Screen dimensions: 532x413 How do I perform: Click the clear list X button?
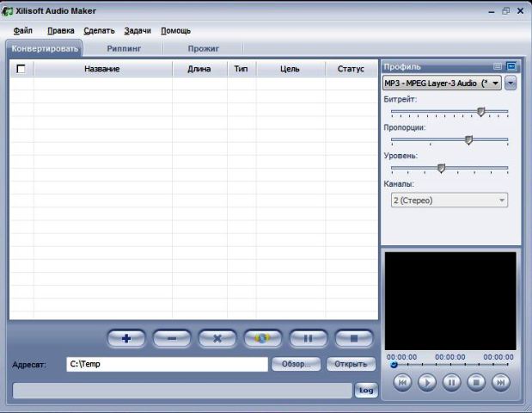pyautogui.click(x=217, y=338)
